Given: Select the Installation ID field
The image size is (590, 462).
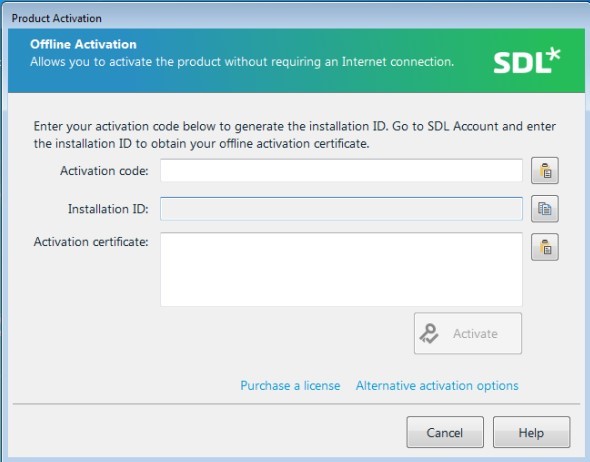Looking at the screenshot, I should pos(341,209).
